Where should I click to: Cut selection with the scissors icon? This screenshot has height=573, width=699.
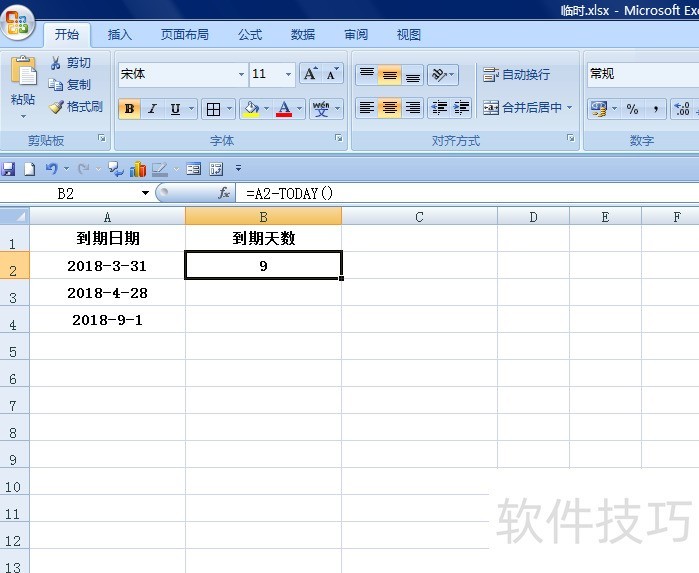point(55,63)
